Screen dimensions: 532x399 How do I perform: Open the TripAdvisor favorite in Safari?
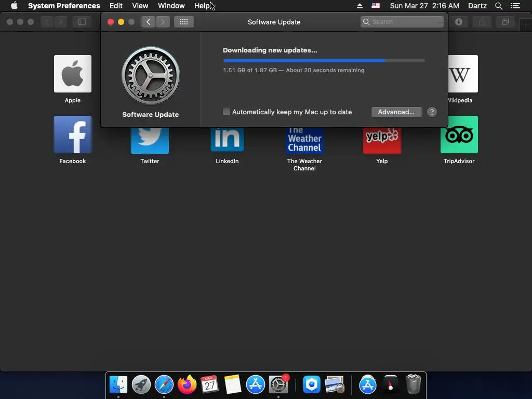(459, 135)
